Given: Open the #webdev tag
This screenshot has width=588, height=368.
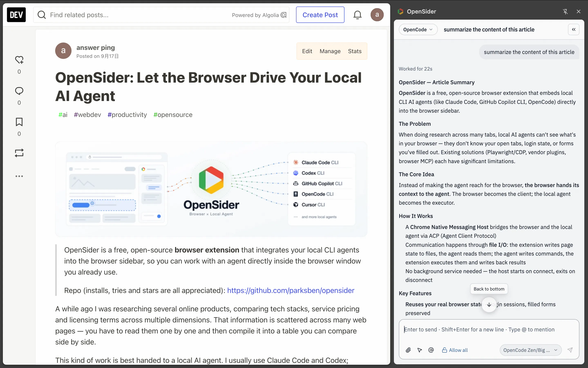Looking at the screenshot, I should (87, 115).
